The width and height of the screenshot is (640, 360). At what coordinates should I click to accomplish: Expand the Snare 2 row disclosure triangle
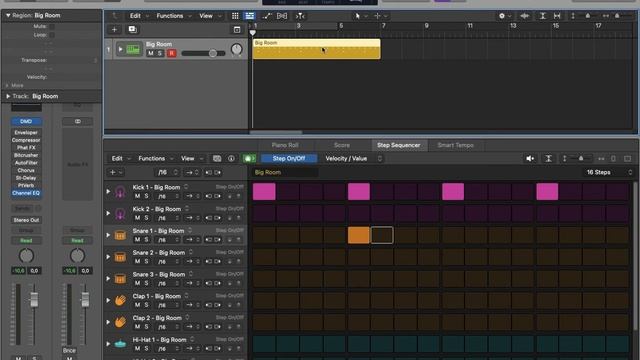pyautogui.click(x=109, y=257)
